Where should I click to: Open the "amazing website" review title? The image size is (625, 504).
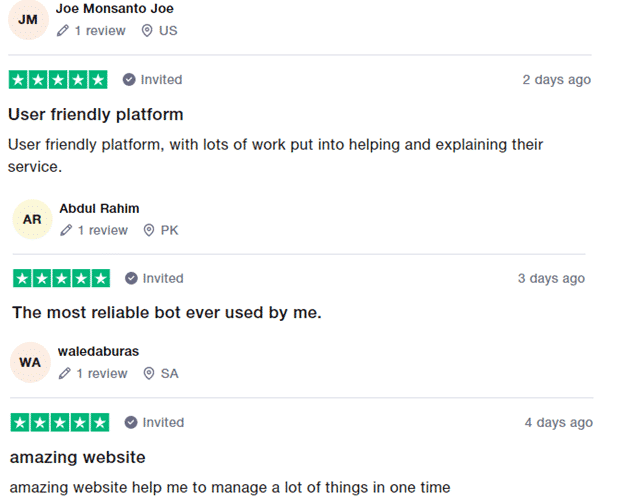78,457
